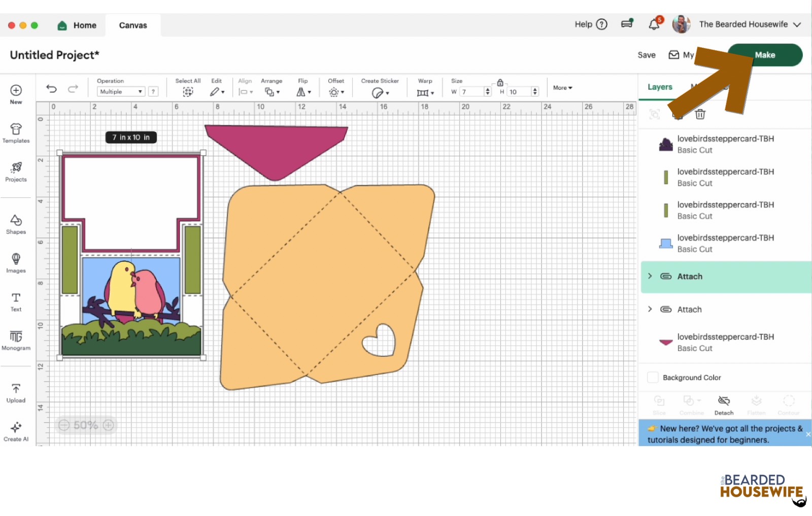Open the notifications bell
Viewport: 812px width, 516px height.
click(x=654, y=24)
